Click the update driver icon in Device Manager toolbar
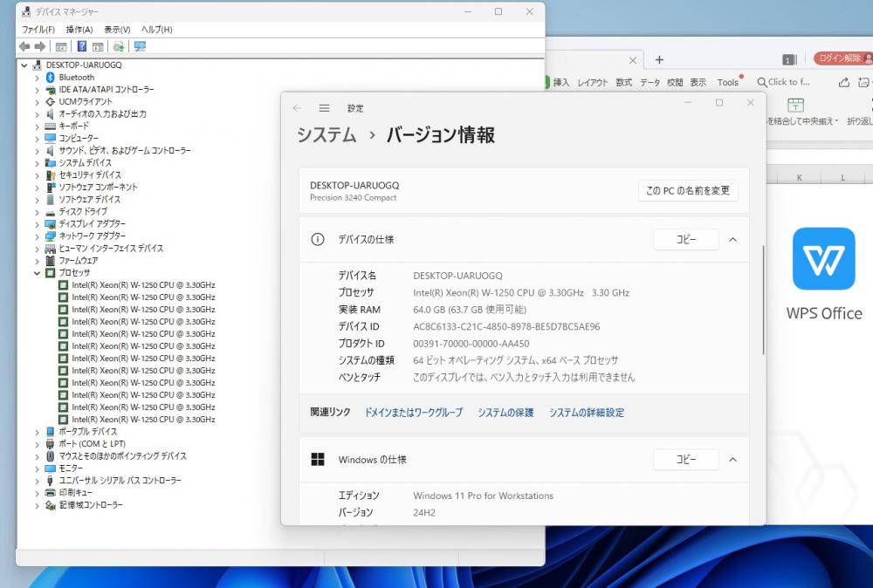Screen dimensions: 873x588 [x=118, y=47]
